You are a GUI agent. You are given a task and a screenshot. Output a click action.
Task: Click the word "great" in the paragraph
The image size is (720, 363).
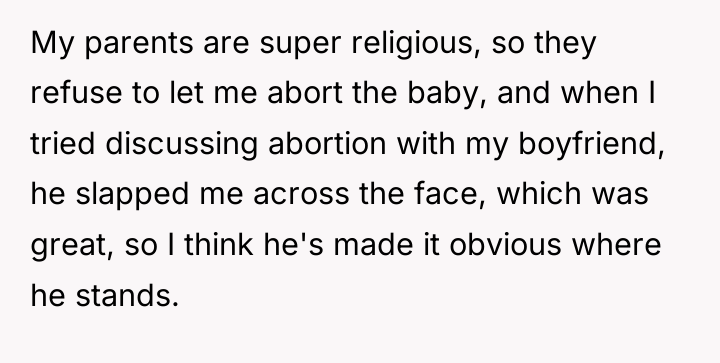69,246
